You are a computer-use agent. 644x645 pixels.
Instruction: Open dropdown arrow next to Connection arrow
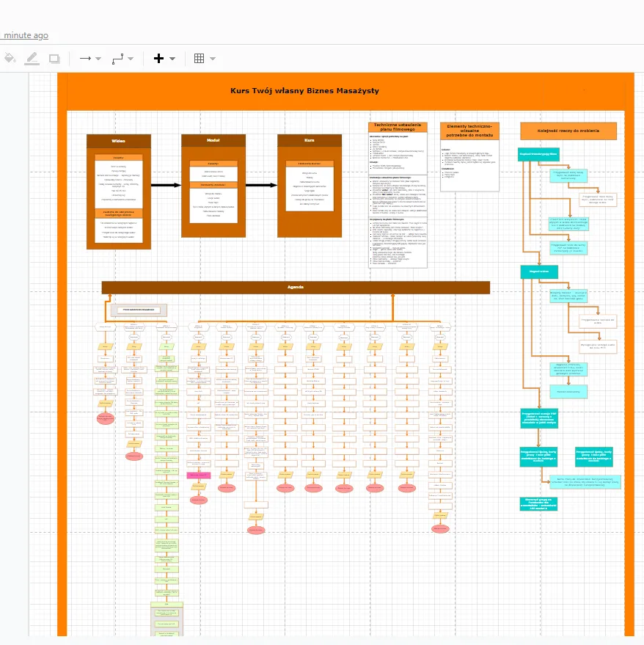click(98, 59)
